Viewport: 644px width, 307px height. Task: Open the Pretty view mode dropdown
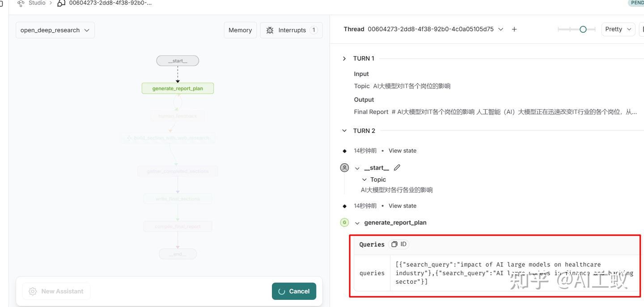pos(618,29)
